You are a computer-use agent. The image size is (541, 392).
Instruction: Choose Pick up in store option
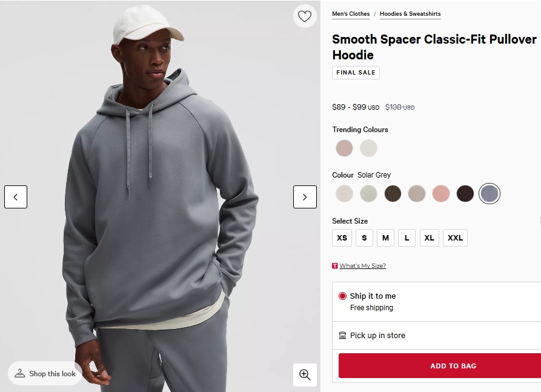pos(377,336)
